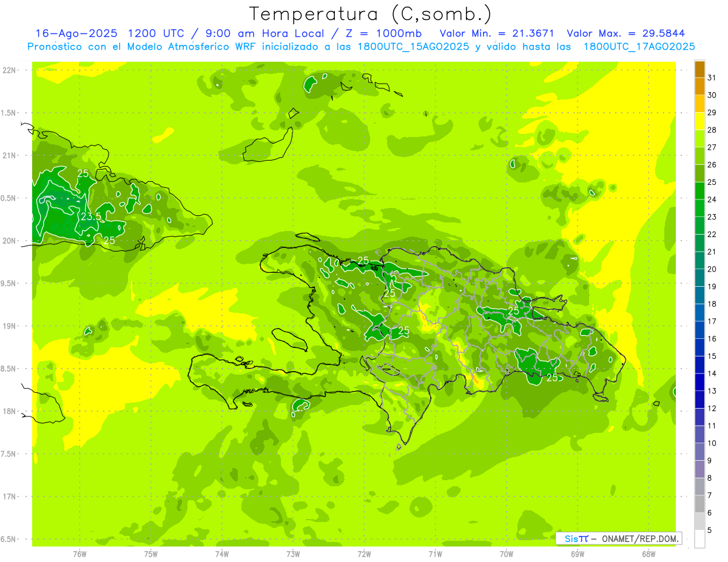Pick green swatch between 24 and 25

pos(699,191)
